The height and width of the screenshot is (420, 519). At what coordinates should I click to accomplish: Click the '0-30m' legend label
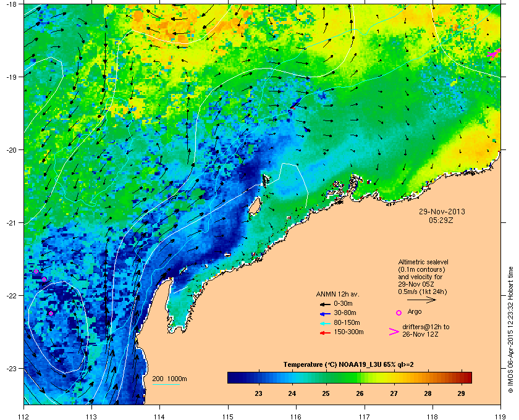(x=343, y=303)
